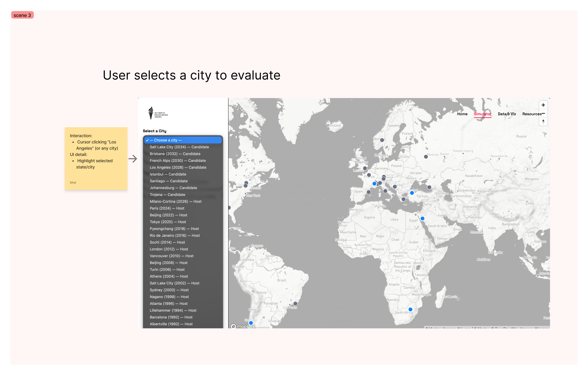Select Istanbul — Candidate option

(183, 174)
